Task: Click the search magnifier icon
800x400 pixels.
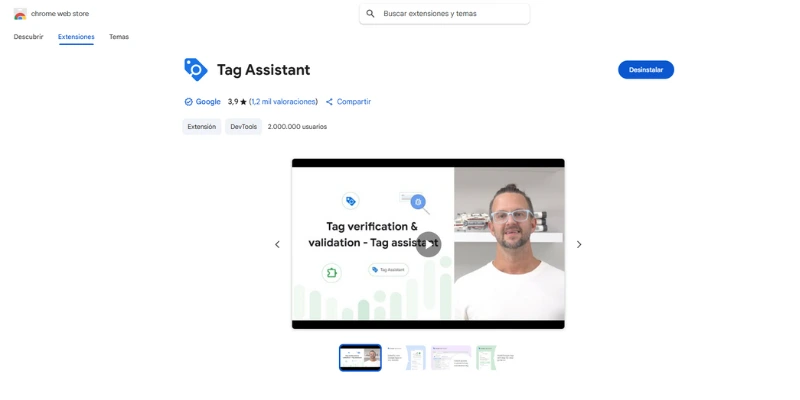Action: tap(370, 14)
